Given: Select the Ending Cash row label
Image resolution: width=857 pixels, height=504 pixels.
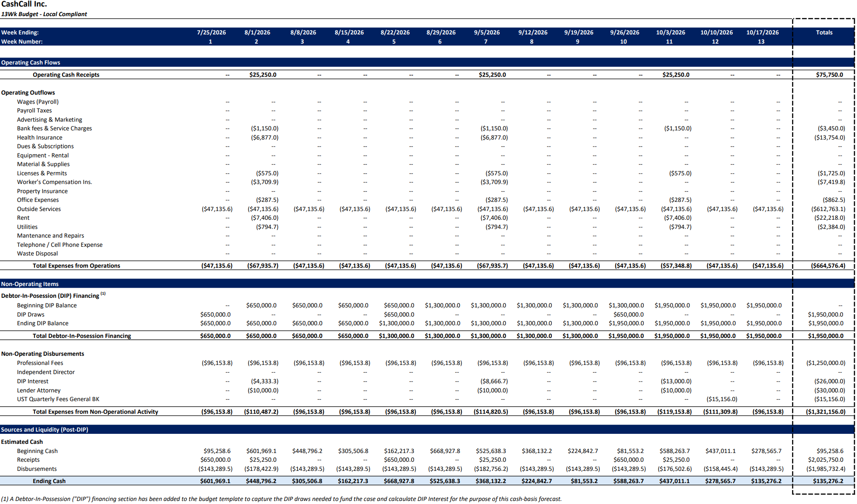Looking at the screenshot, I should point(49,481).
